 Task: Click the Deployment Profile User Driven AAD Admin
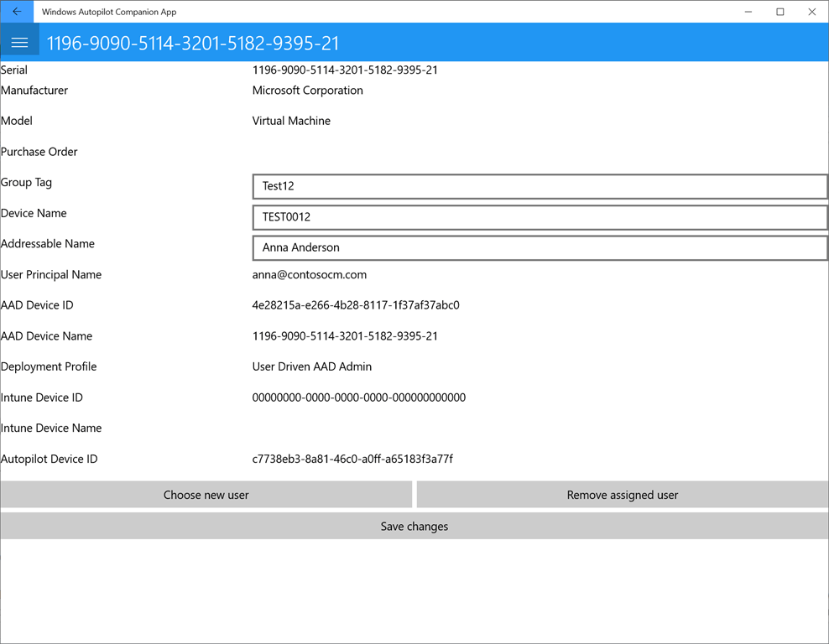click(311, 366)
